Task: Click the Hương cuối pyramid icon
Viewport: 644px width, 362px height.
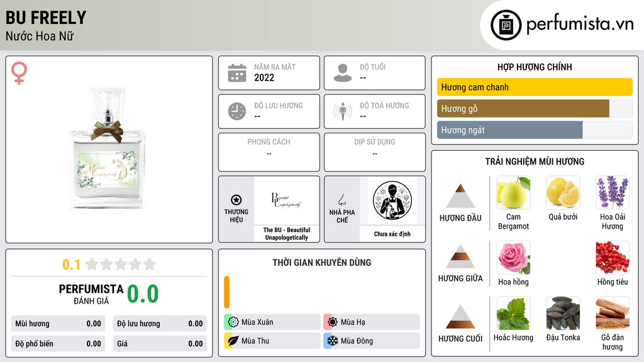Action: coord(460,317)
